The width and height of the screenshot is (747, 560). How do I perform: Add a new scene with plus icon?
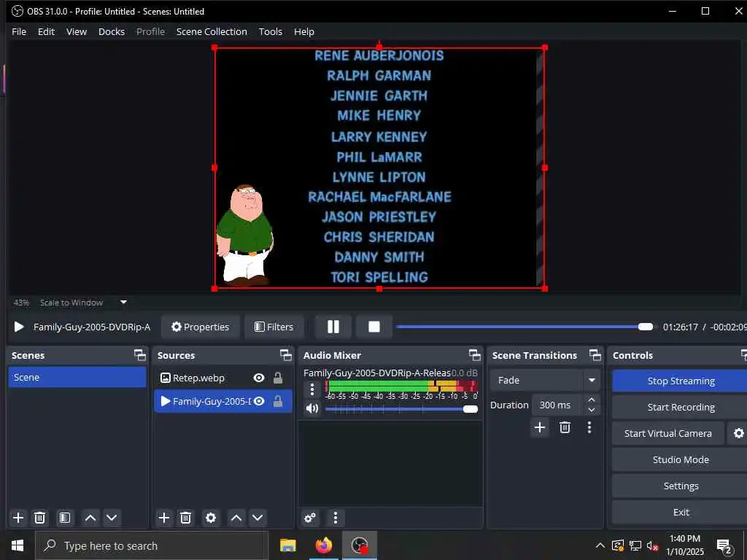pyautogui.click(x=18, y=518)
